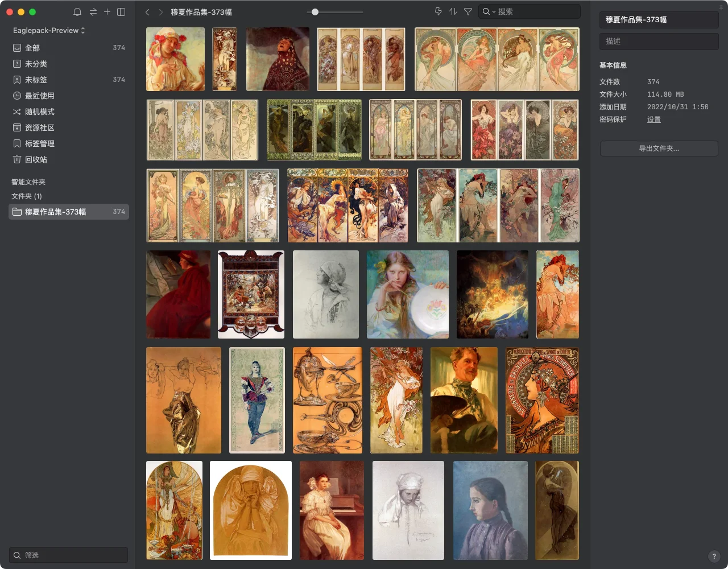Expand the Eaglepack-Preview library dropdown
Viewport: 728px width, 569px height.
[x=49, y=30]
